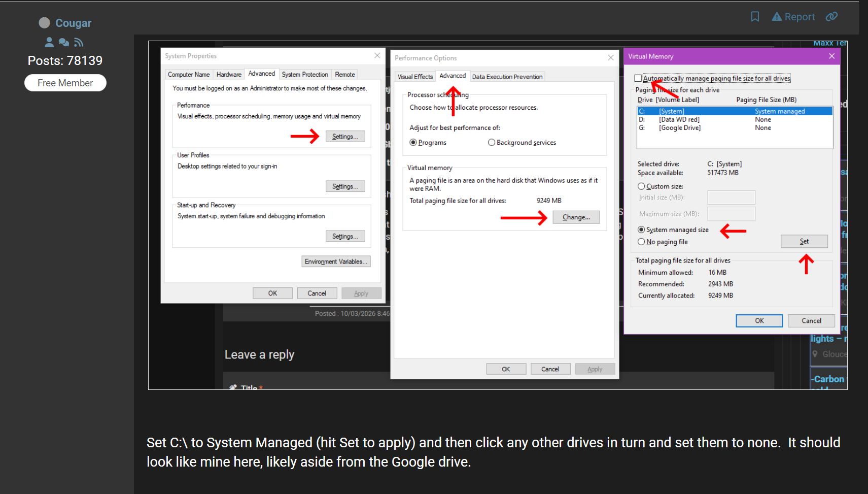This screenshot has width=868, height=494.
Task: Click the grey status circle beside Cougar
Action: pyautogui.click(x=45, y=23)
